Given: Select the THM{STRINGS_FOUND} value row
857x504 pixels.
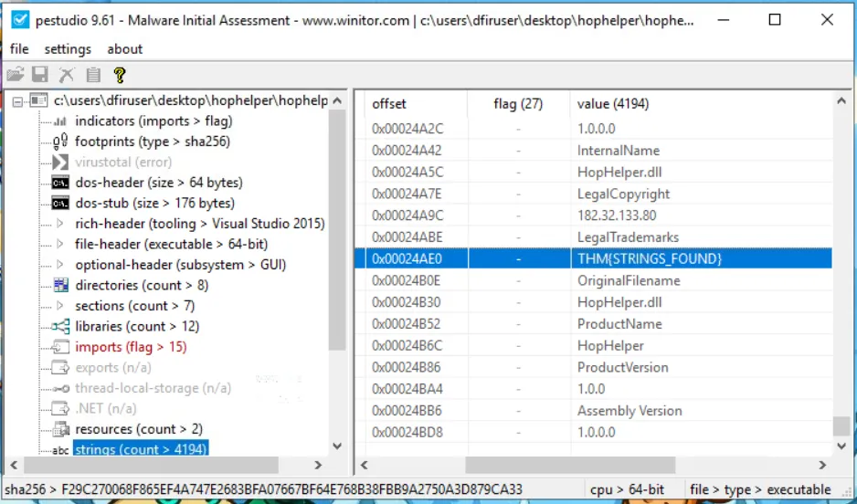Looking at the screenshot, I should coord(593,258).
